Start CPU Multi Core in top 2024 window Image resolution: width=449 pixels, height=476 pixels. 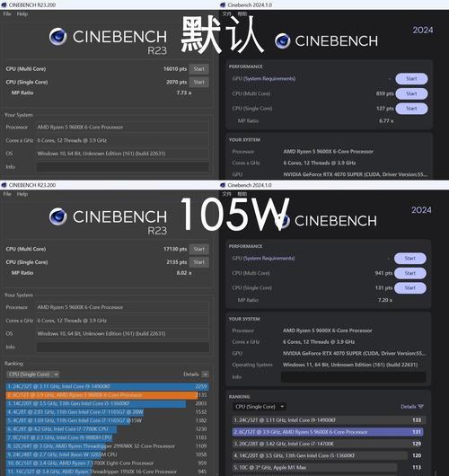411,93
